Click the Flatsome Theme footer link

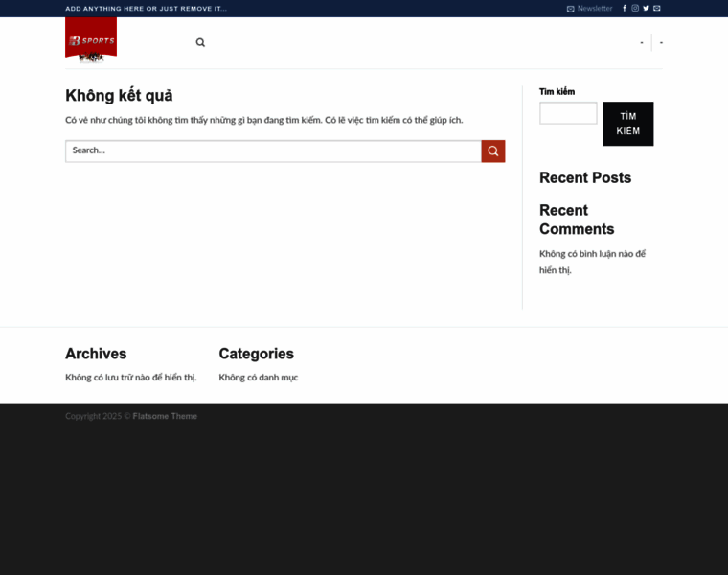(x=165, y=416)
